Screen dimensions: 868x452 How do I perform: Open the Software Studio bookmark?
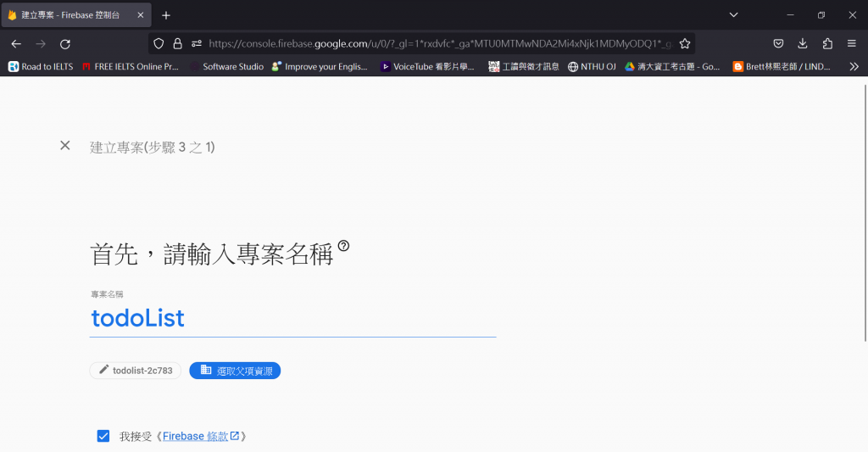point(227,66)
